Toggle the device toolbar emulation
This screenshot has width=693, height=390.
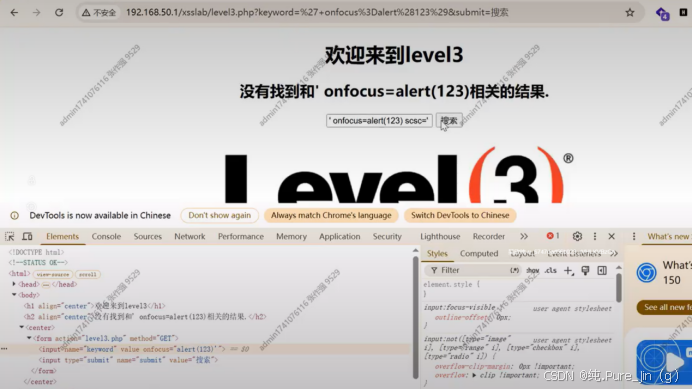(27, 237)
